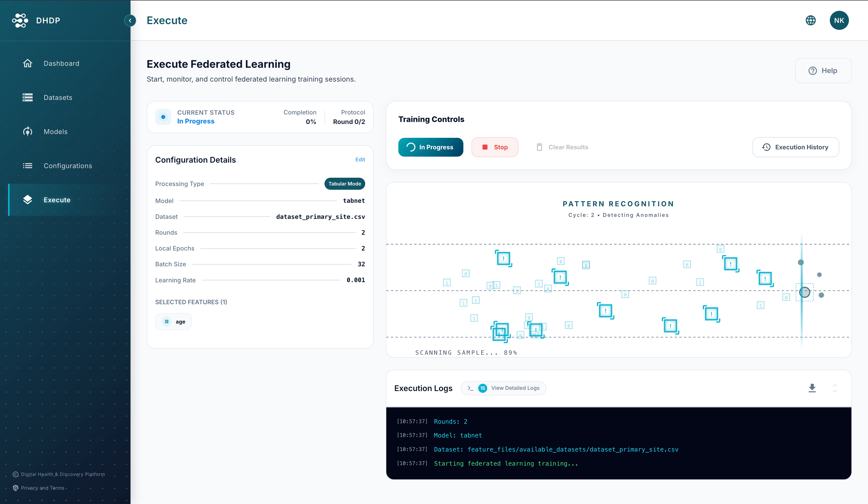Edit the configuration details

[360, 159]
